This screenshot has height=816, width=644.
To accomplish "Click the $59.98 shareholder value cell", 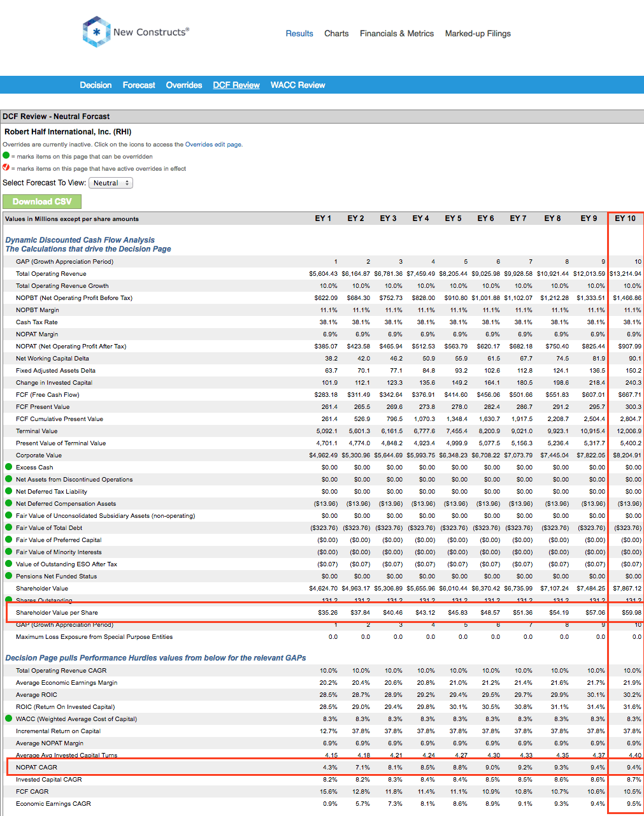I will [632, 613].
